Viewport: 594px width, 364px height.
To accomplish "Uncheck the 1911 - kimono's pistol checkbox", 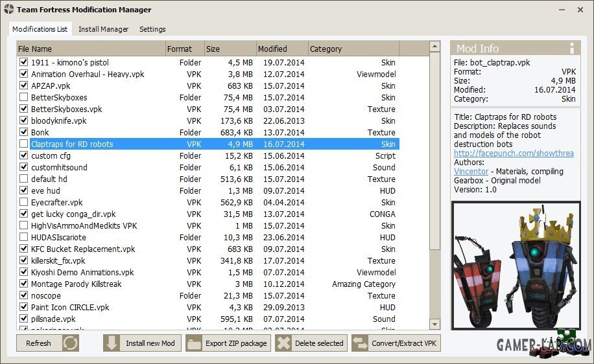I will [x=23, y=62].
